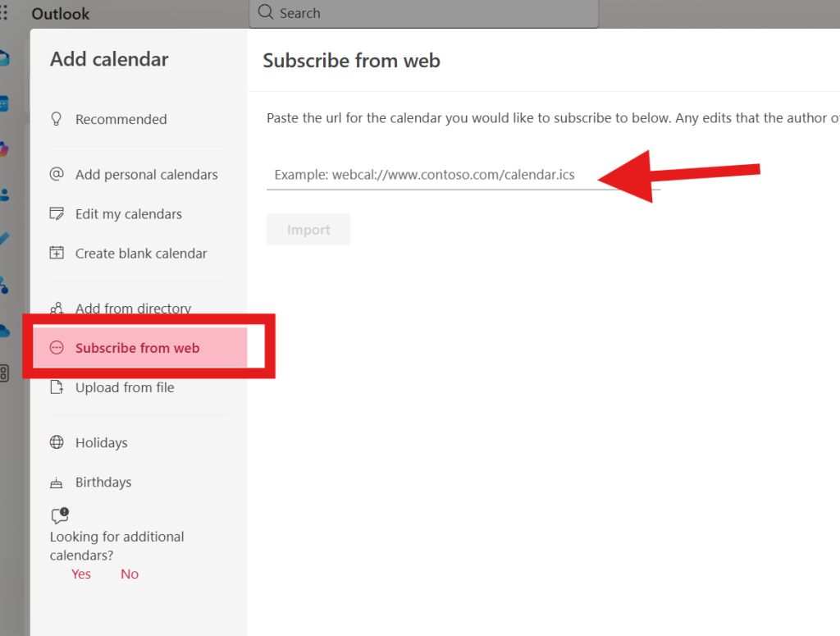Click the Add personal calendars @ icon
The image size is (840, 636).
coord(57,174)
